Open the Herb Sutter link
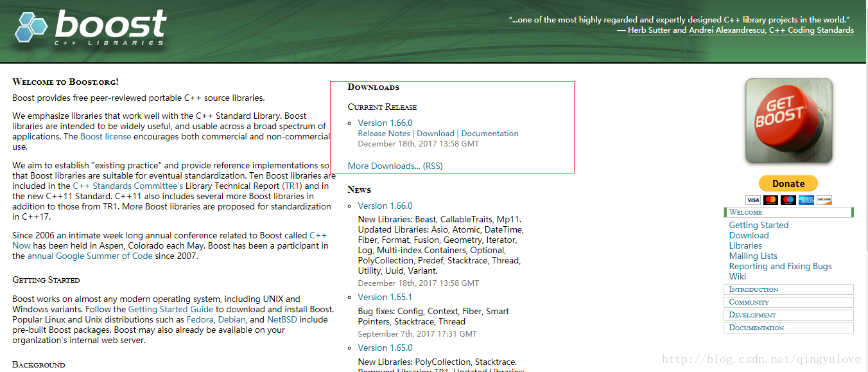Viewport: 868px width, 372px height. 649,30
